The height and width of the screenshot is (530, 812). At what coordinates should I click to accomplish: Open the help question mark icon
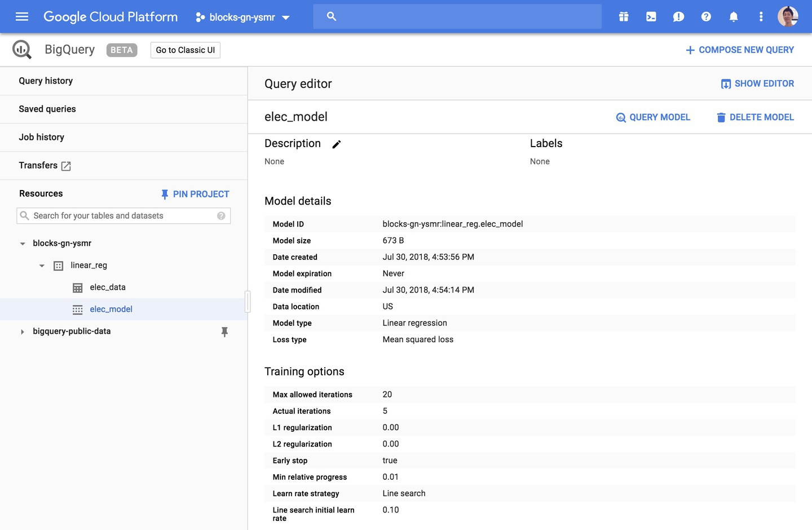point(706,17)
